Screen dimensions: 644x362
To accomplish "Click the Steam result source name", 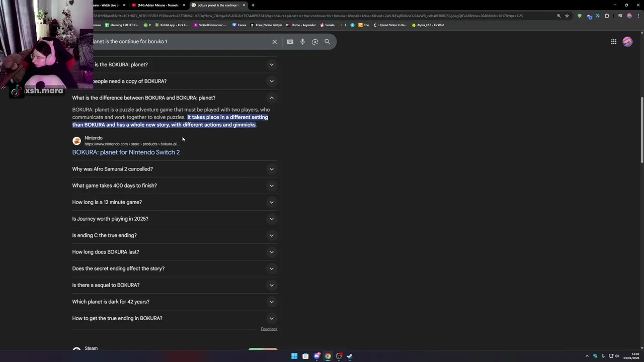I will (x=91, y=348).
